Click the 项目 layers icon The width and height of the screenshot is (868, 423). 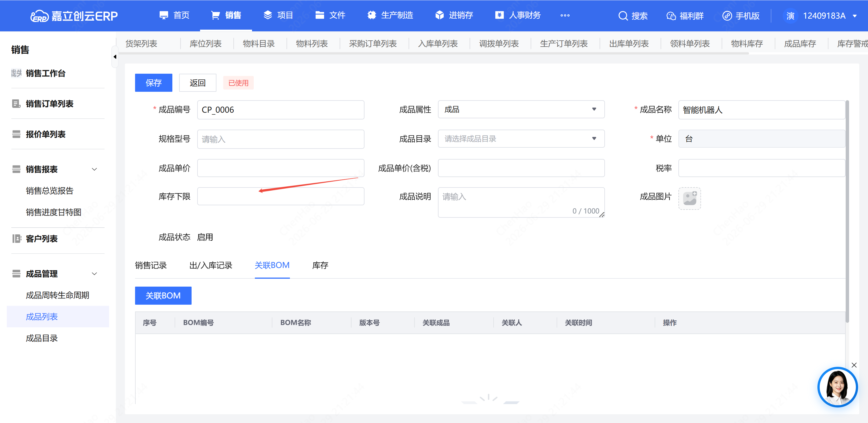click(x=268, y=16)
